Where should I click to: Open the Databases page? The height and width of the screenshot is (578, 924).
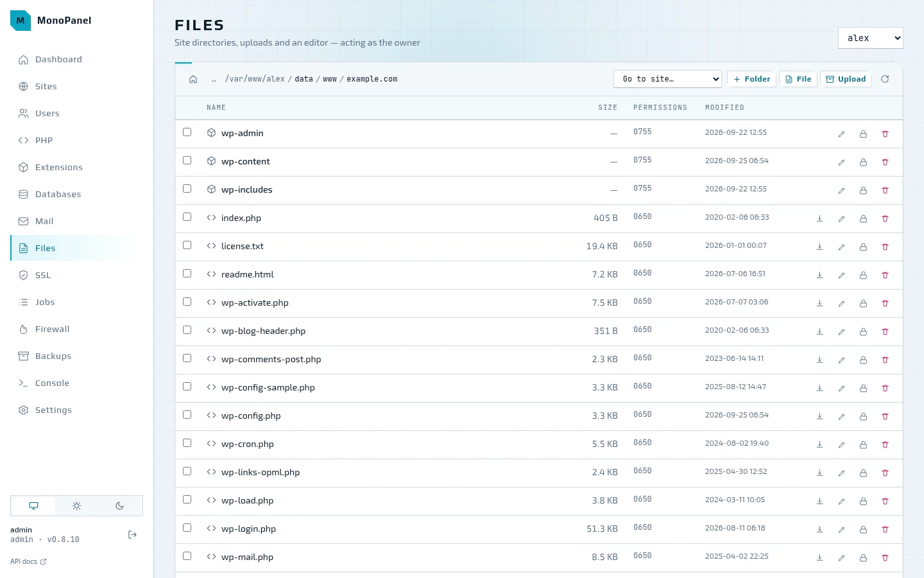tap(77, 194)
